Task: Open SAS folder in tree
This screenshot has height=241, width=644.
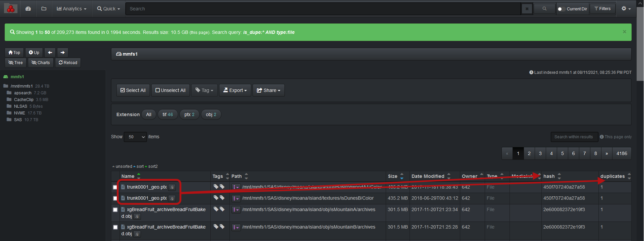Action: point(18,120)
